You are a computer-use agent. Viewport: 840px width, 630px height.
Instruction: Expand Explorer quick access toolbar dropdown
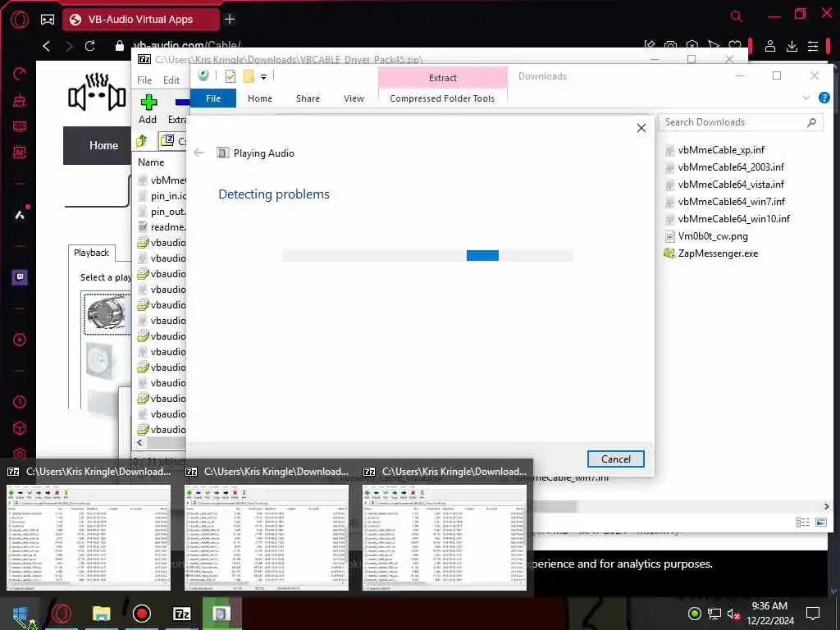point(263,76)
